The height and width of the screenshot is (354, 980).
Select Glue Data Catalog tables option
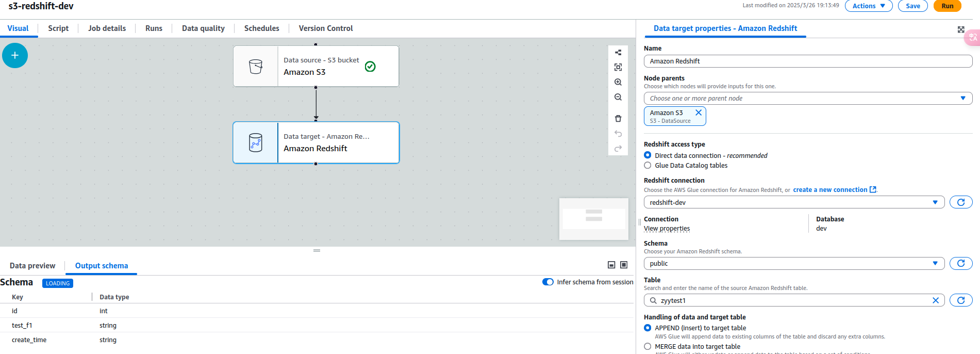[647, 165]
